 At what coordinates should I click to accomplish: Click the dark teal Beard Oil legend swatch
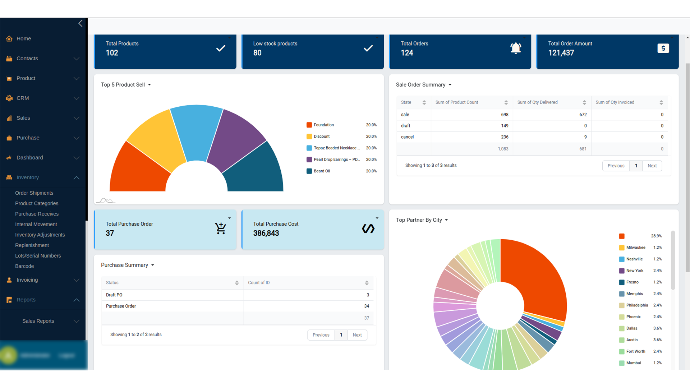309,171
